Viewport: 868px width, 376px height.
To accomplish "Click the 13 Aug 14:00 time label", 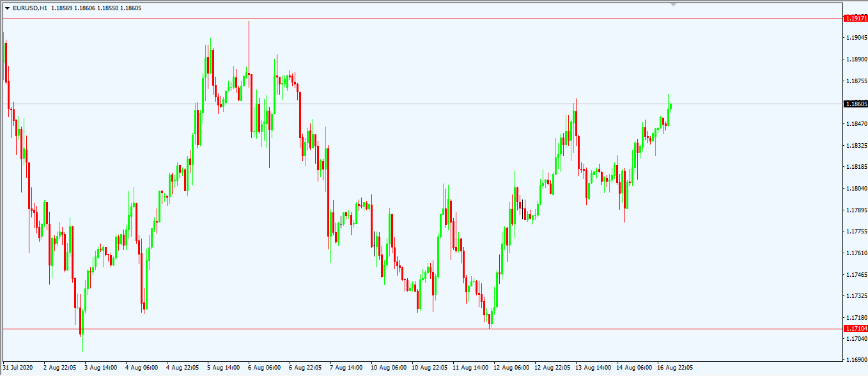I will tap(593, 368).
